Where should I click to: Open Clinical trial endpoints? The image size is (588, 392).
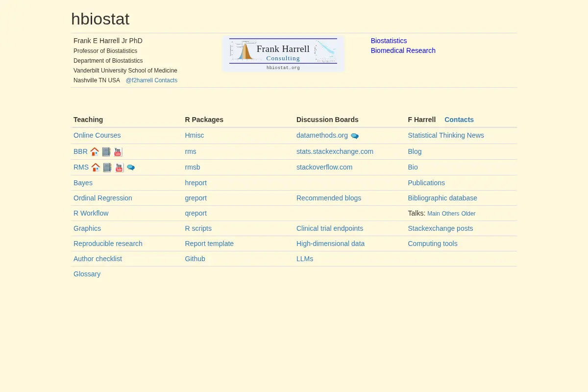330,228
